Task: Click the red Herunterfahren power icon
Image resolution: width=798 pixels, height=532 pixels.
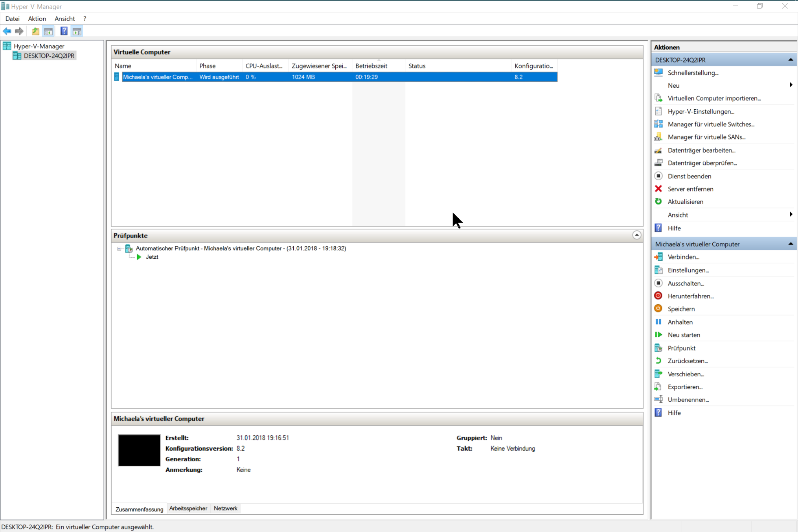Action: tap(658, 296)
